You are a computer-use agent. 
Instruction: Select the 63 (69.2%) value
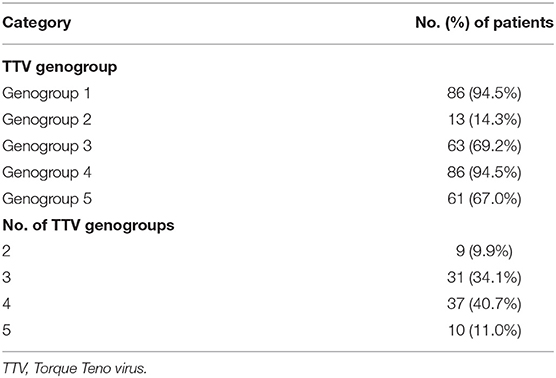point(484,146)
